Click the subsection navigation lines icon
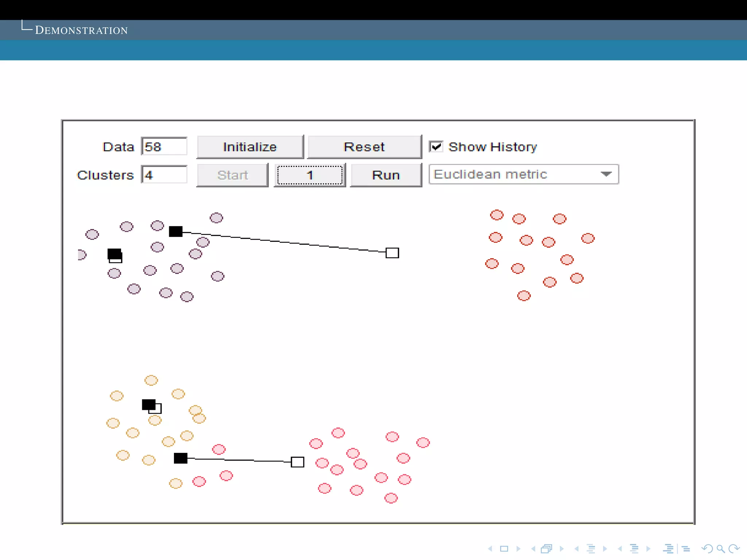Screen dimensions: 747x560 coord(591,549)
